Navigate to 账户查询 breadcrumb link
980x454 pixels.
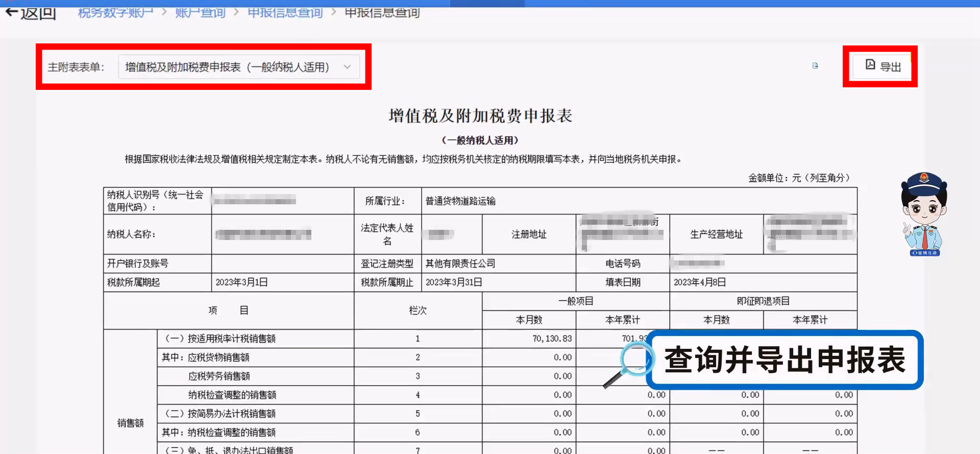pos(200,12)
